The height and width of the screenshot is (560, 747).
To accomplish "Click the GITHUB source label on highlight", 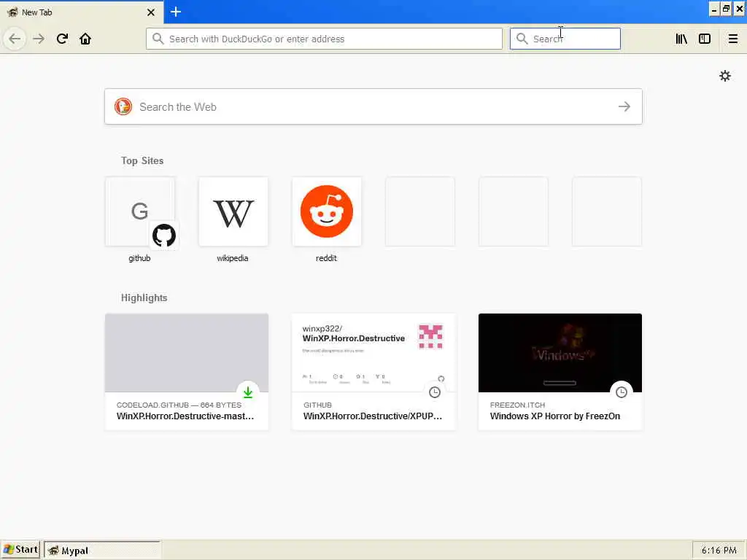I will 317,405.
